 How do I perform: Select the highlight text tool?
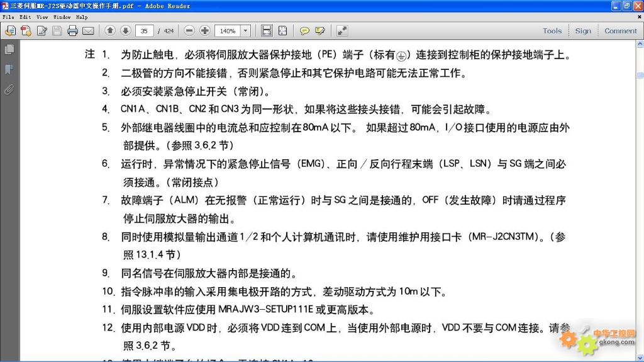(x=320, y=31)
